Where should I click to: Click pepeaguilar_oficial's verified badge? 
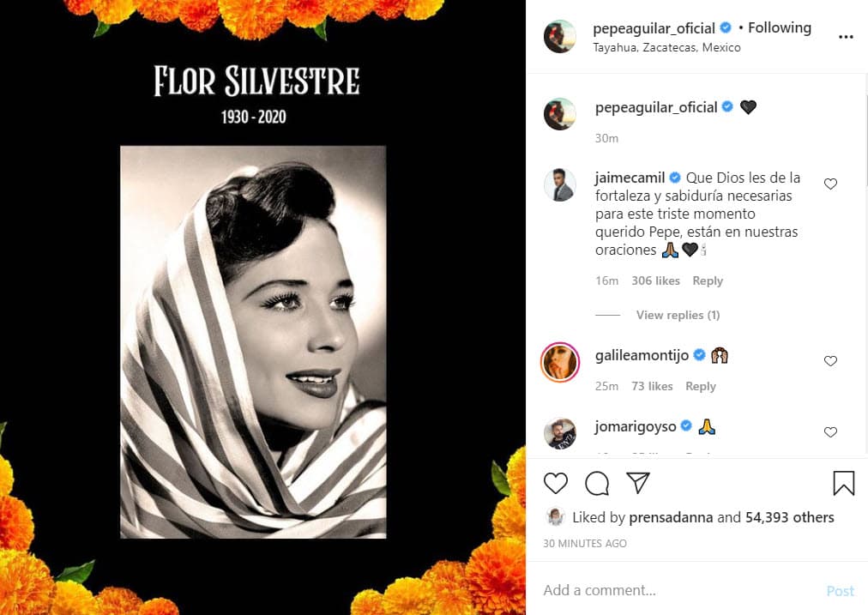tap(726, 27)
